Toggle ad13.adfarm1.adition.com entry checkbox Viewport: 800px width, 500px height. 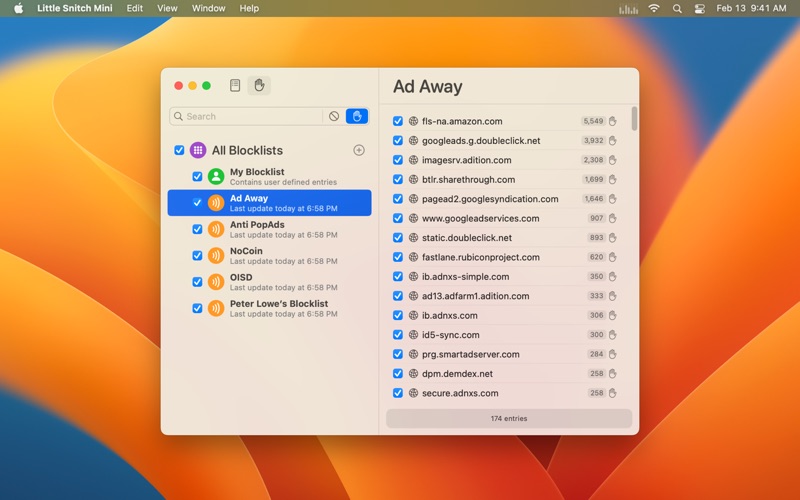click(397, 296)
